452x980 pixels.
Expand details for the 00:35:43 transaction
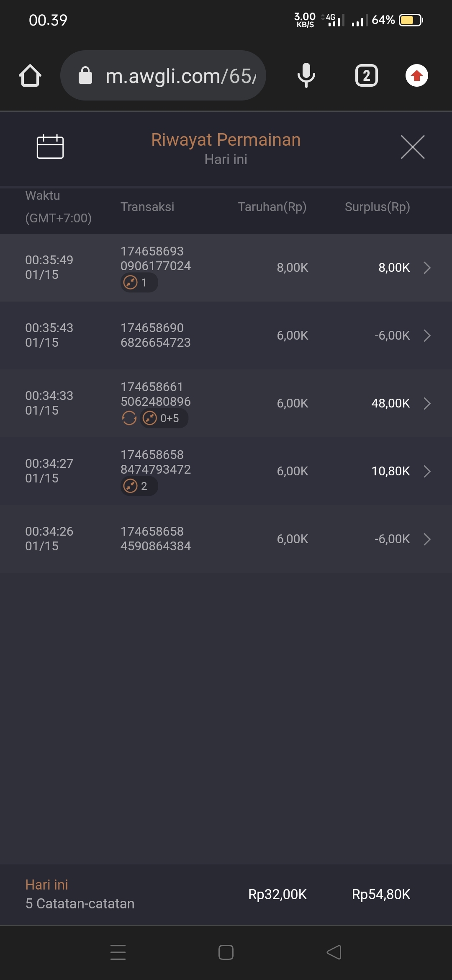pos(427,335)
